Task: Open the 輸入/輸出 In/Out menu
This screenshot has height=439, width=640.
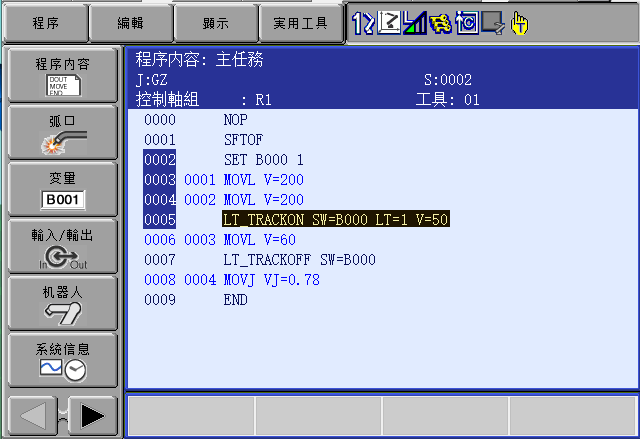Action: click(x=62, y=248)
